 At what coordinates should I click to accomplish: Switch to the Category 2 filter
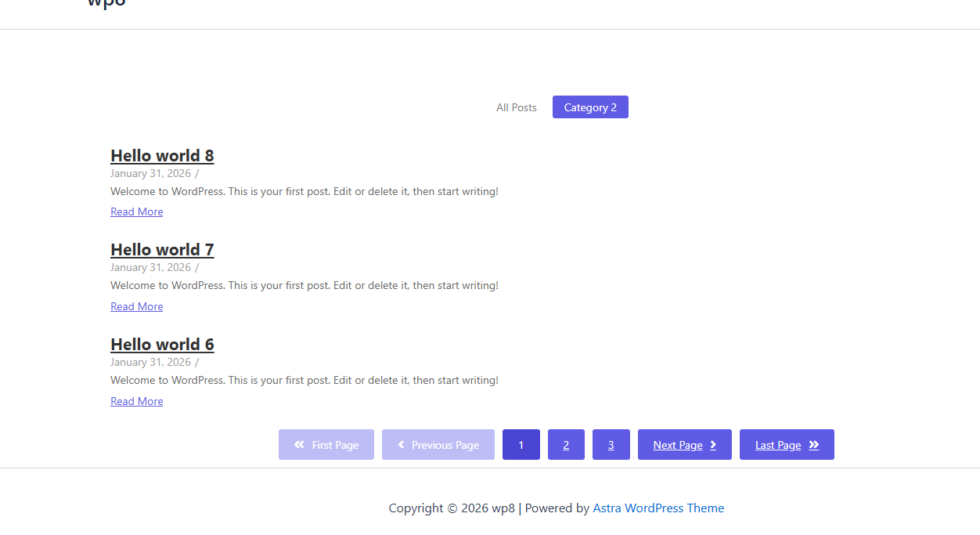(590, 107)
